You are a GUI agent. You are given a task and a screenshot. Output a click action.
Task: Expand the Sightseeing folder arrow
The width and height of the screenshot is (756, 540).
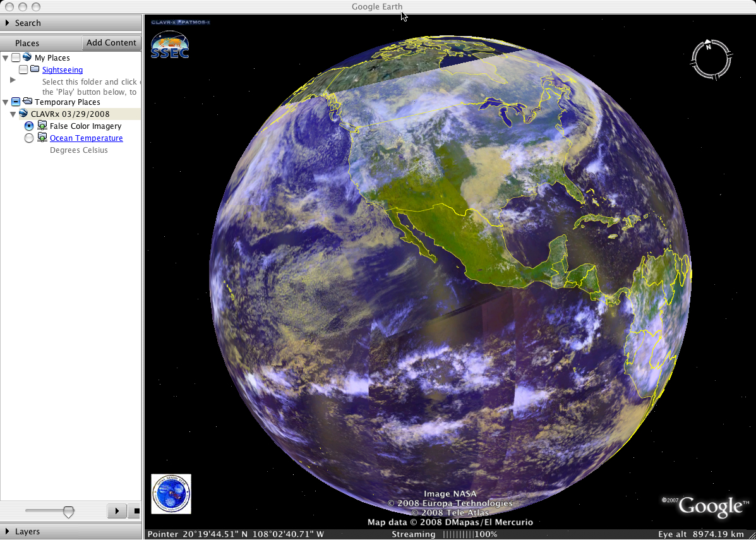13,80
